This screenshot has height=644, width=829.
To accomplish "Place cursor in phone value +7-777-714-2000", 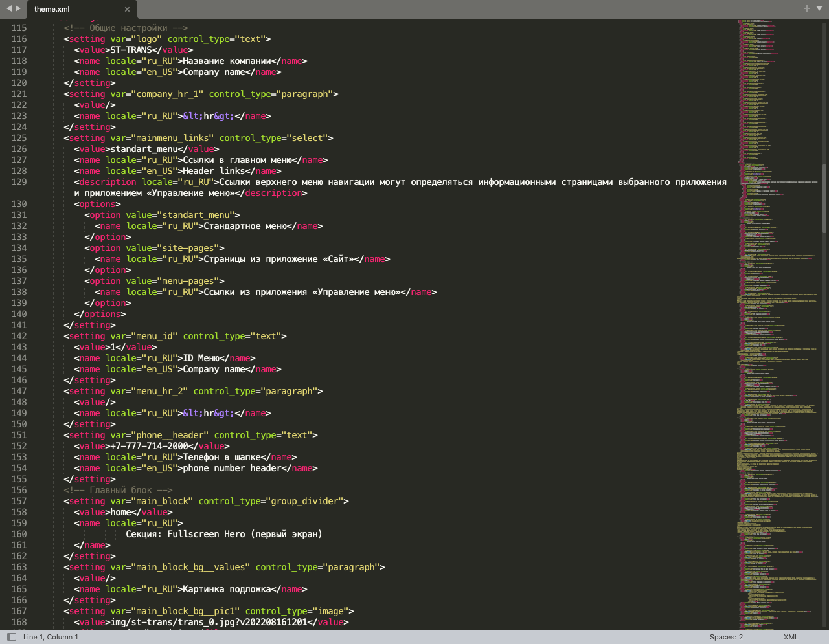I will coord(149,446).
